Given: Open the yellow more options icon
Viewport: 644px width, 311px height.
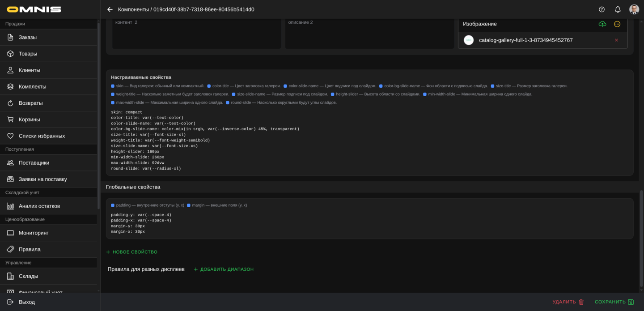Looking at the screenshot, I should pyautogui.click(x=617, y=24).
